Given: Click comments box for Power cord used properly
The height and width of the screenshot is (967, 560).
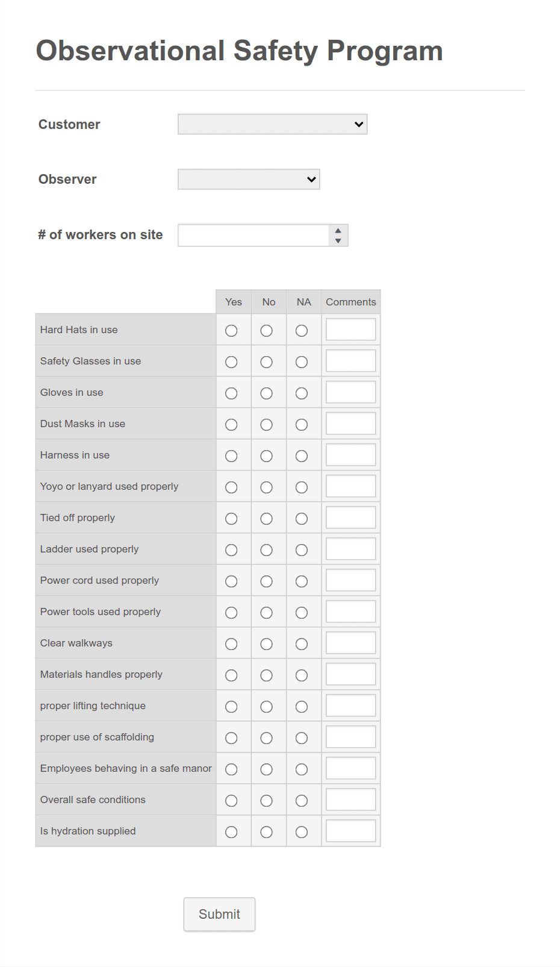Looking at the screenshot, I should (350, 580).
